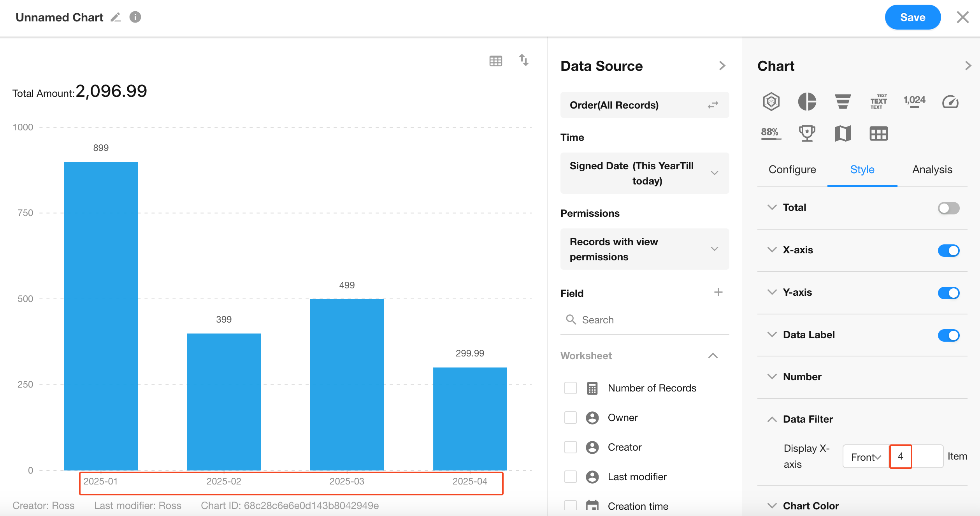Image resolution: width=980 pixels, height=516 pixels.
Task: Collapse the Worksheet field section
Action: [713, 356]
